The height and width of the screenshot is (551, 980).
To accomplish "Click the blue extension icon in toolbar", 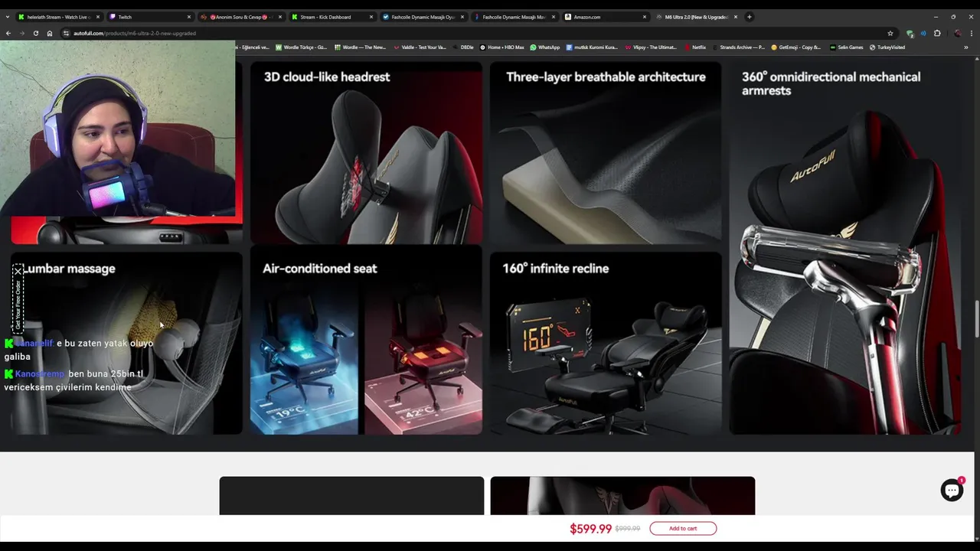I will click(x=923, y=33).
